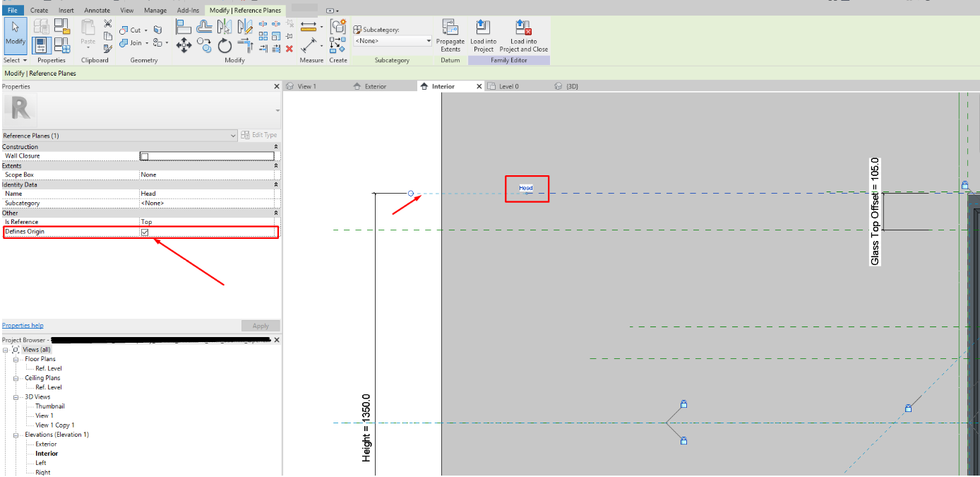
Task: Select Interior under Elevations in Project Browser
Action: point(47,453)
